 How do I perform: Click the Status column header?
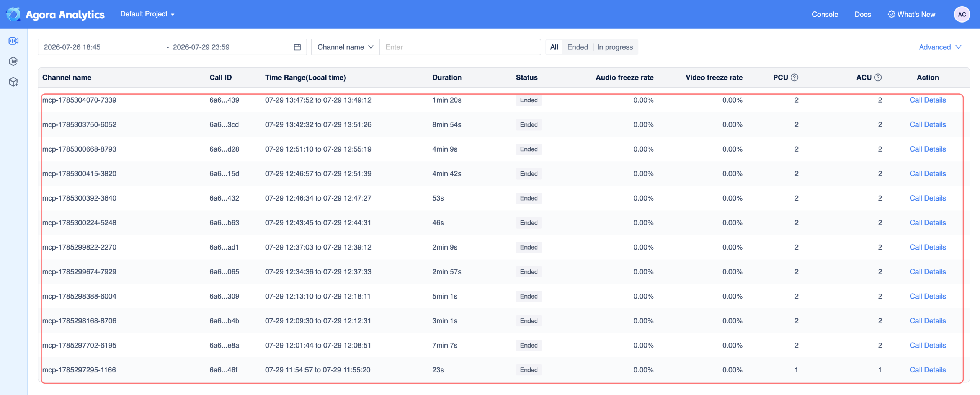[527, 77]
